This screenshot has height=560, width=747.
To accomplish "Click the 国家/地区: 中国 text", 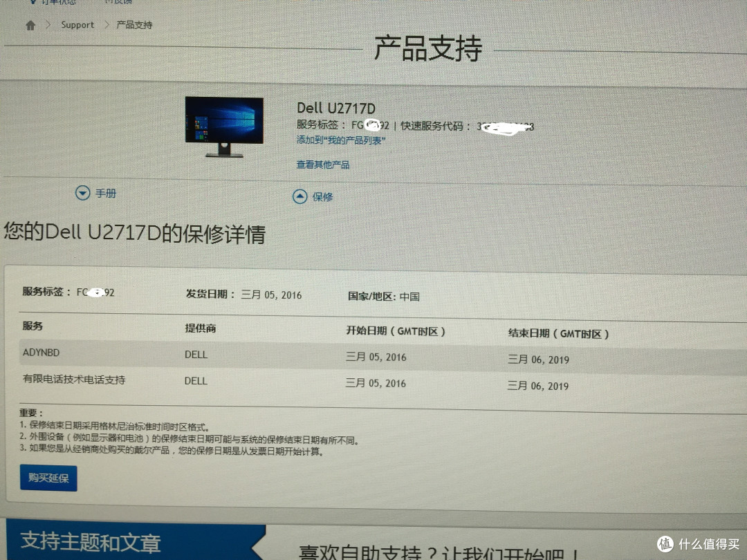I will coord(383,296).
